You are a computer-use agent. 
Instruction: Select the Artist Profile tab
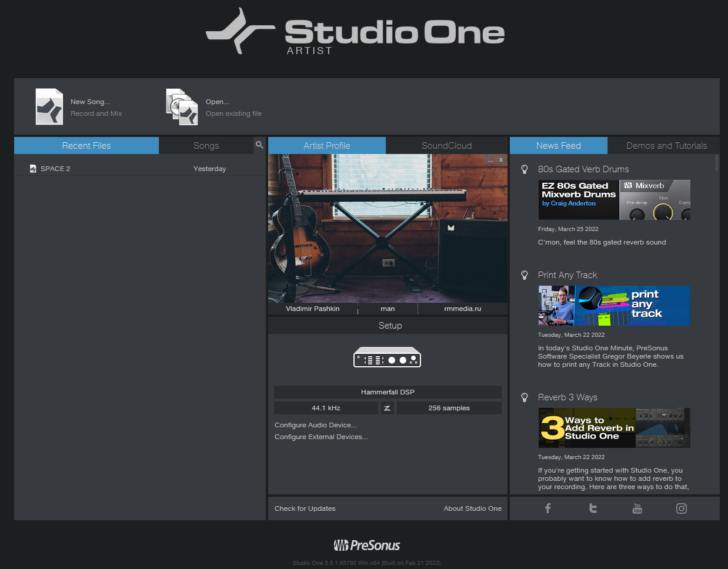pyautogui.click(x=327, y=146)
